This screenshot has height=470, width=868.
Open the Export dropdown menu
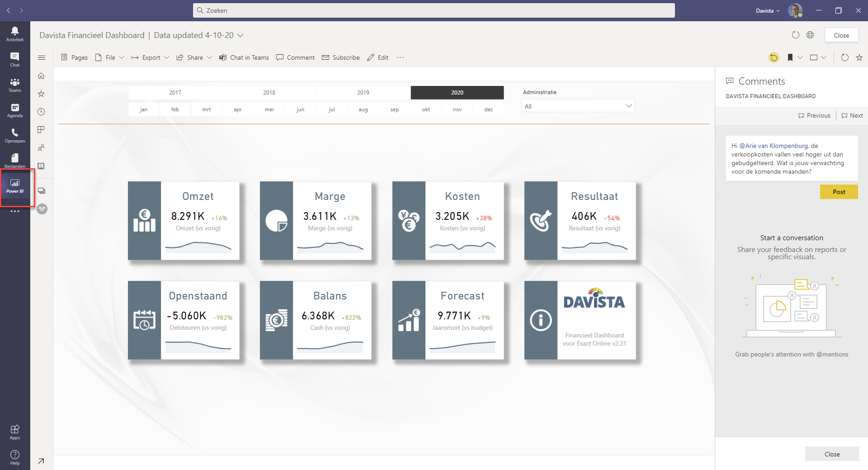click(x=150, y=57)
